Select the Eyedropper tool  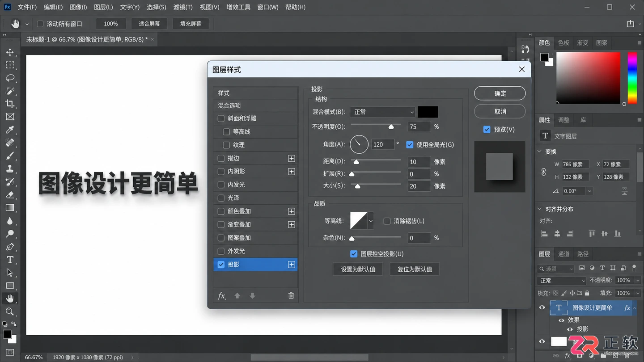click(10, 130)
